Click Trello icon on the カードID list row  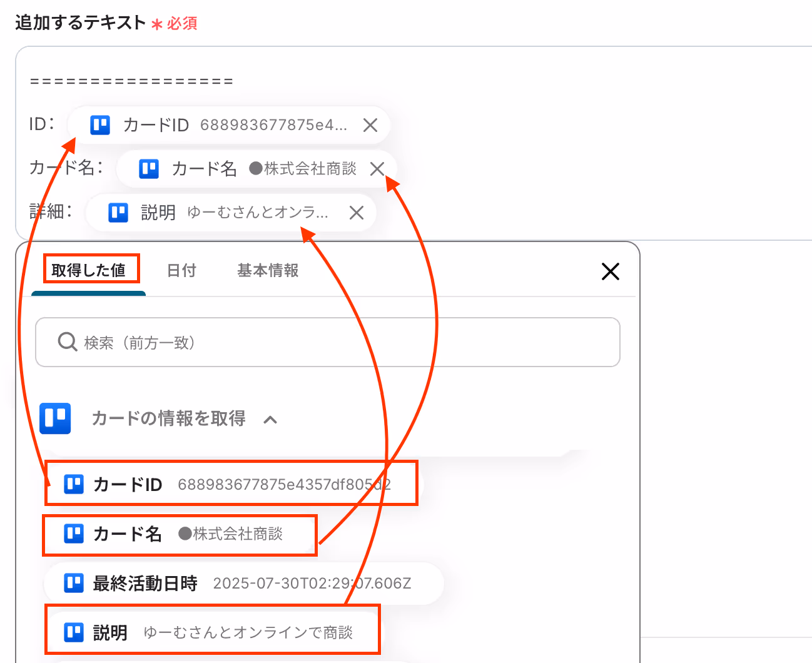[74, 484]
